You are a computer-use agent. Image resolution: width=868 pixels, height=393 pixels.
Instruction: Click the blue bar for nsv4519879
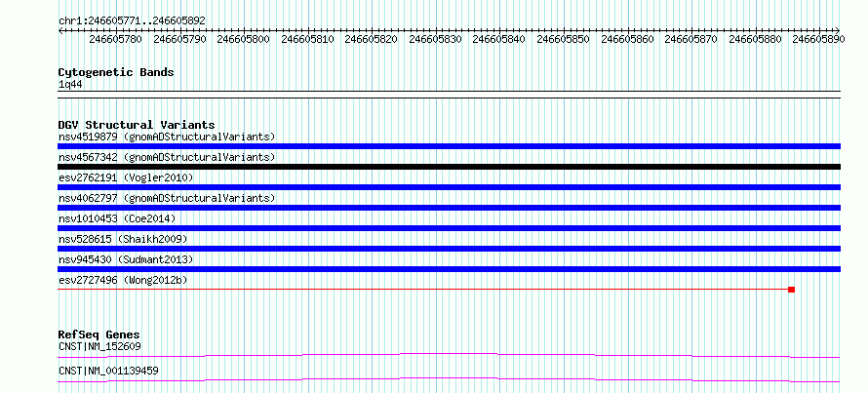[x=449, y=146]
